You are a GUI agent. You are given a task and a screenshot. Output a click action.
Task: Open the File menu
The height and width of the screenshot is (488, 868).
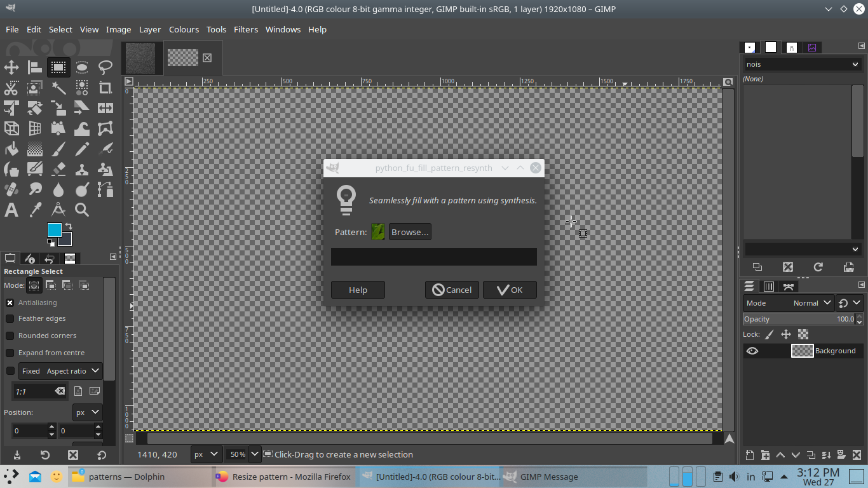pos(12,29)
